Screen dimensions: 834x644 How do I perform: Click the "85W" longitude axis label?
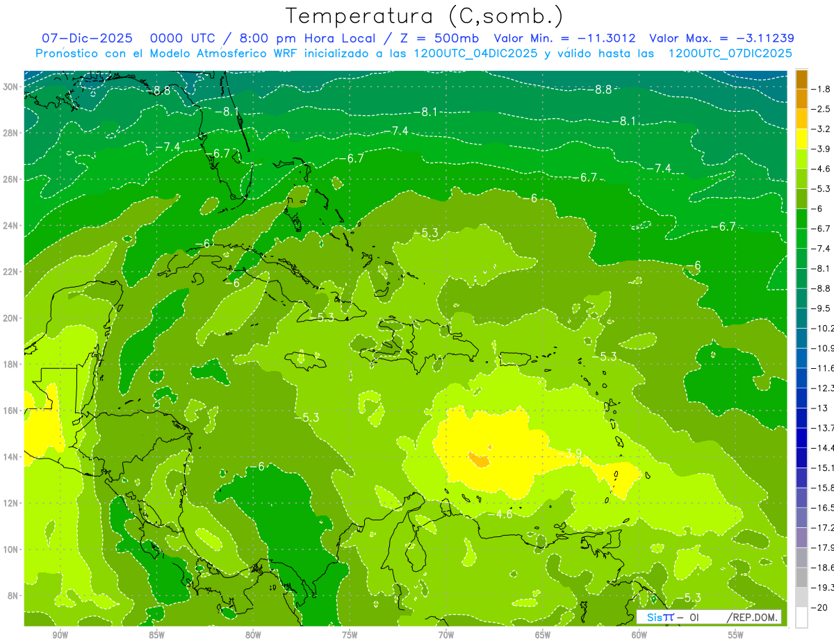[x=156, y=635]
